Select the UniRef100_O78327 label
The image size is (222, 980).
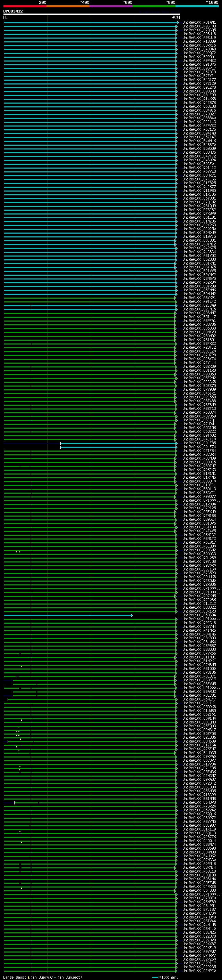coord(199,114)
